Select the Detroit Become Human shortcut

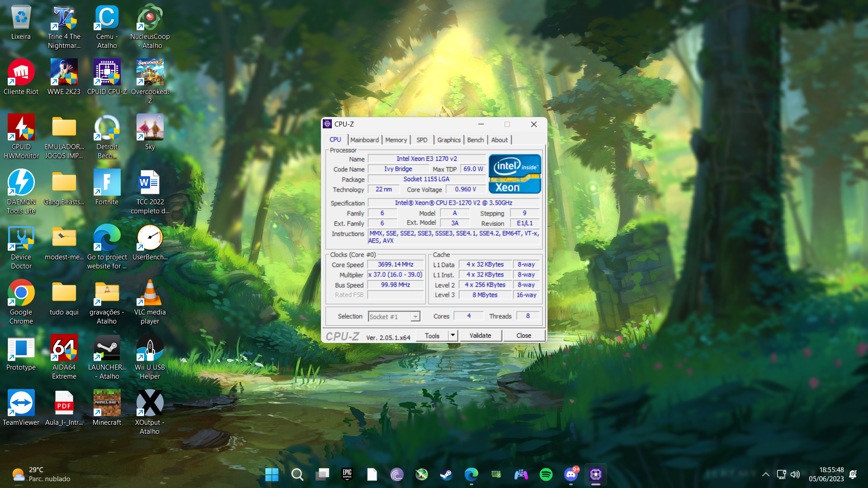click(x=107, y=137)
